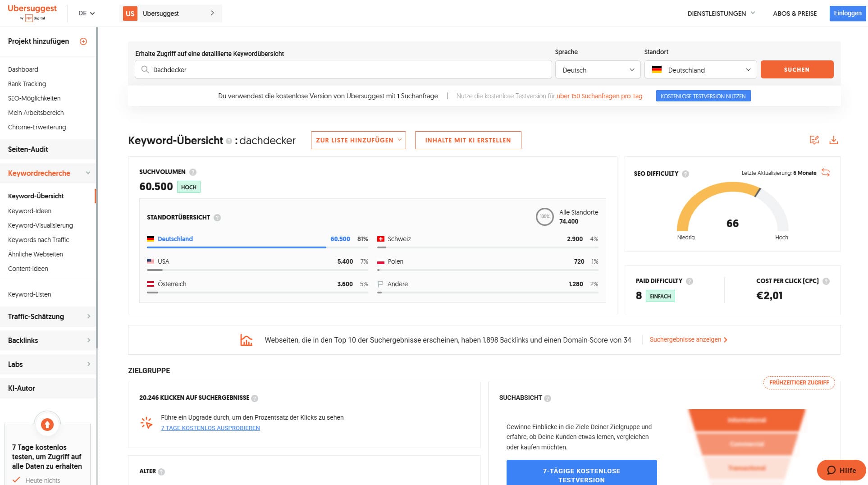Open Keyword-Listen in sidebar
Image resolution: width=868 pixels, height=485 pixels.
click(30, 294)
